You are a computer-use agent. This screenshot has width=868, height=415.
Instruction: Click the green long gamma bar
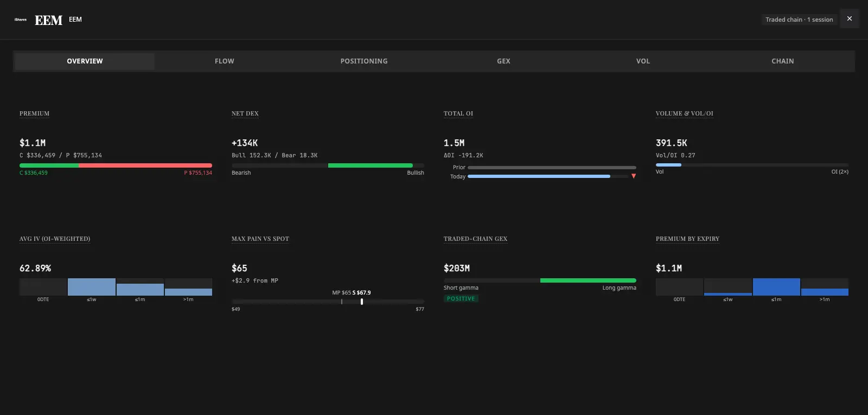(x=588, y=280)
